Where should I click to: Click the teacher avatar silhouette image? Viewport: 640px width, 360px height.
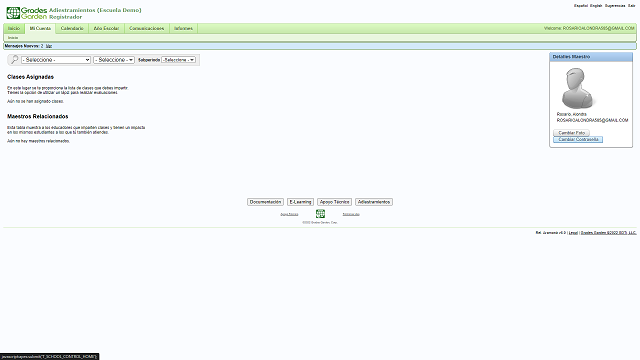577,88
